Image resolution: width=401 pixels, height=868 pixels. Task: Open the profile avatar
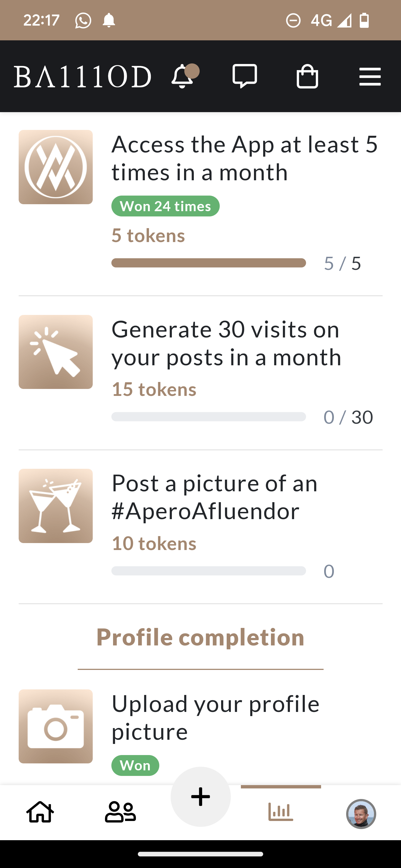pos(361,813)
